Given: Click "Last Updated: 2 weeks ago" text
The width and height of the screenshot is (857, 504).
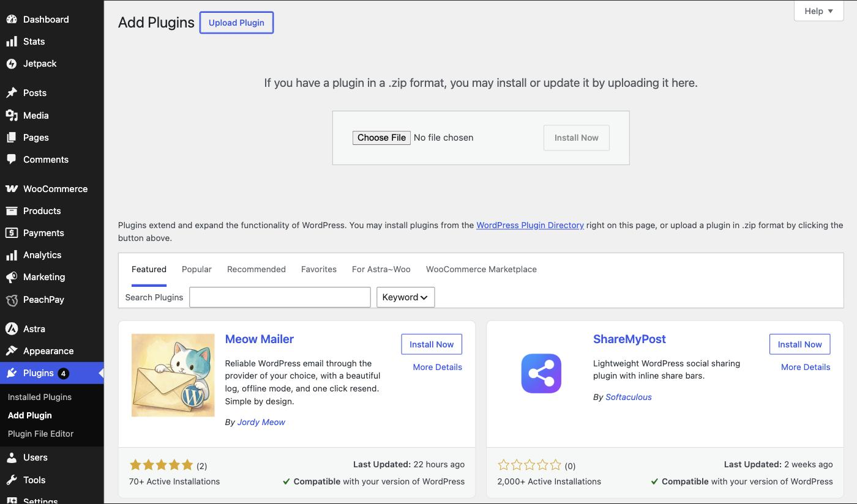Looking at the screenshot, I should coord(779,464).
